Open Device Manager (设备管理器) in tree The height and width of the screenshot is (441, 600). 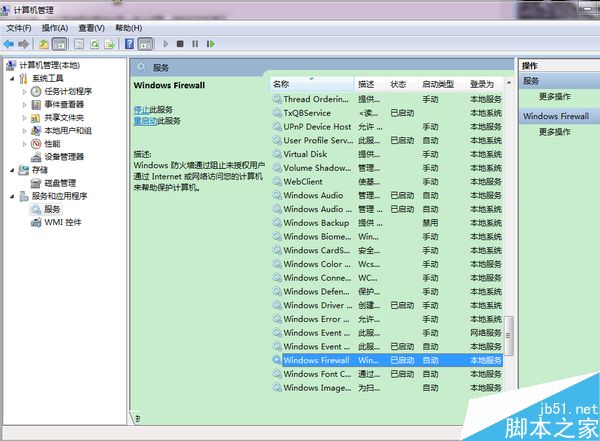tap(64, 157)
